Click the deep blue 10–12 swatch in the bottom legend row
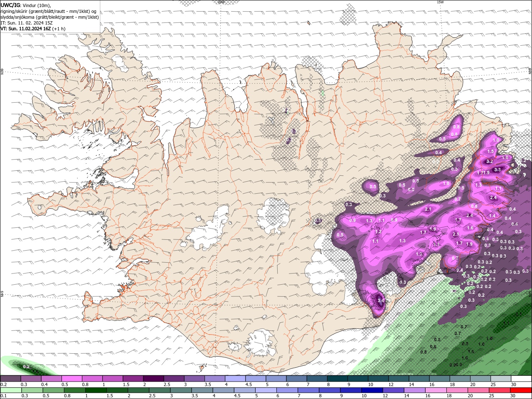This screenshot has width=532, height=399. coord(372,390)
